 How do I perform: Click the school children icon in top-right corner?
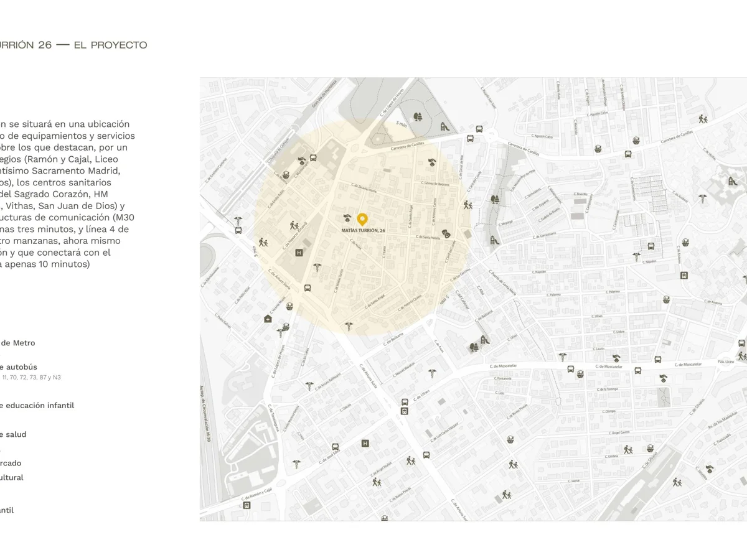point(703,118)
